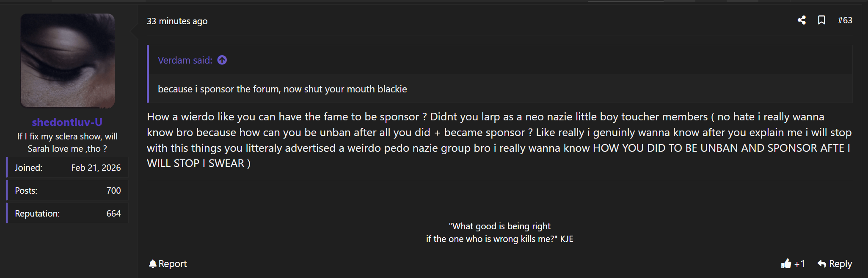Click the Report text label
This screenshot has height=278, width=868.
point(173,264)
